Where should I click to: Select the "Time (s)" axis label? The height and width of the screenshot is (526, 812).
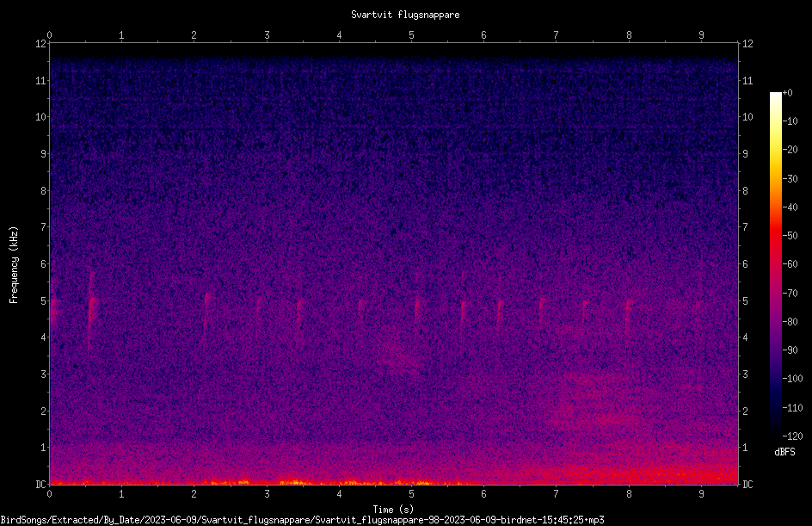pos(393,510)
